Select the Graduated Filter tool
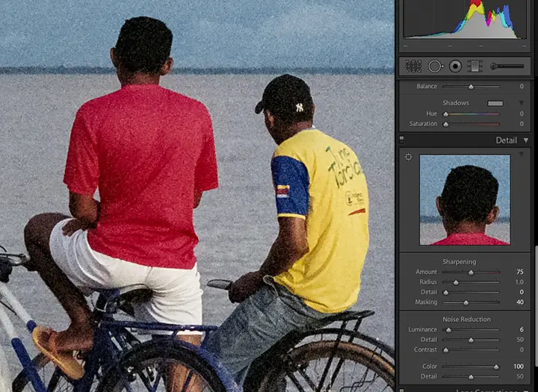 point(475,66)
